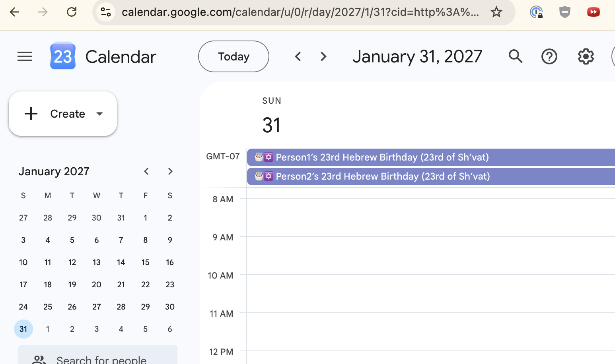The width and height of the screenshot is (615, 364).
Task: Click the GMT-07 time zone label
Action: (x=223, y=157)
